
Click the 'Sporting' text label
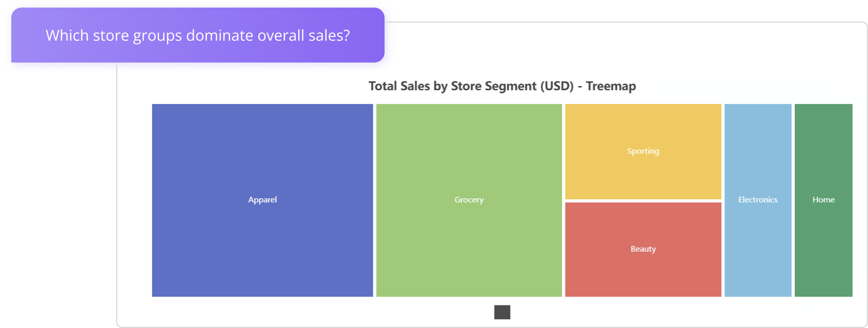point(643,151)
